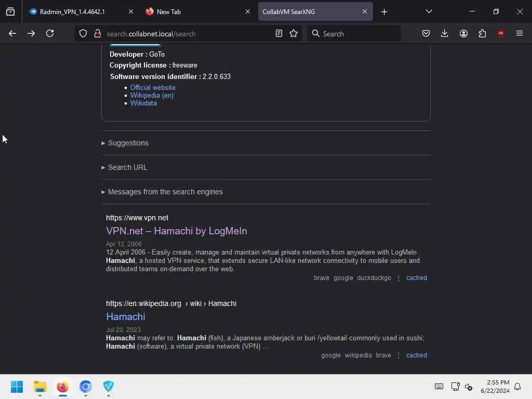Close the Radmin_VPN tab
The image size is (532, 399).
click(x=131, y=11)
